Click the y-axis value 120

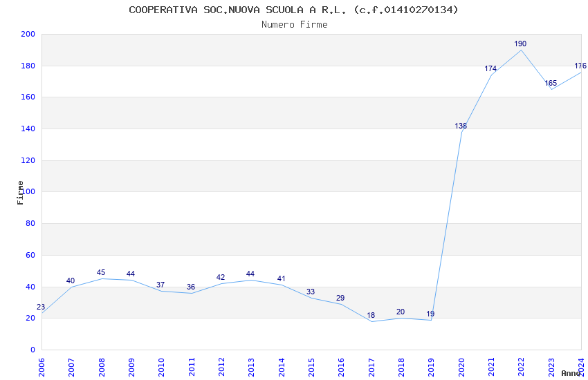[28, 160]
